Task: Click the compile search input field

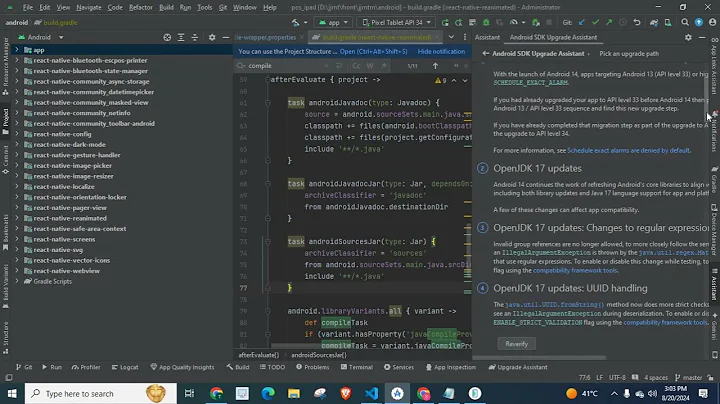Action: click(x=285, y=66)
